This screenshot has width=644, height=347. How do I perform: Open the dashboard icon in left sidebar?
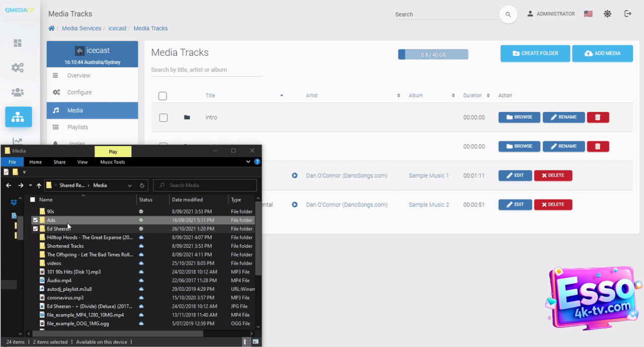pos(18,43)
